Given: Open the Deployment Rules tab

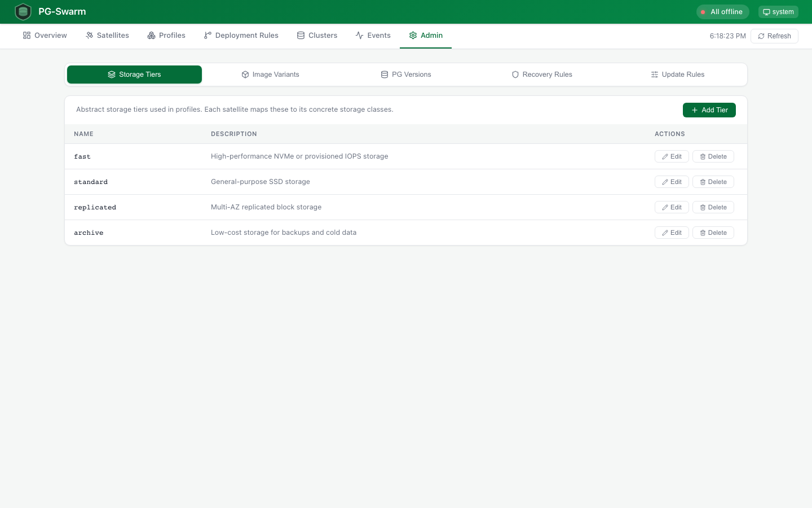Looking at the screenshot, I should pos(241,36).
